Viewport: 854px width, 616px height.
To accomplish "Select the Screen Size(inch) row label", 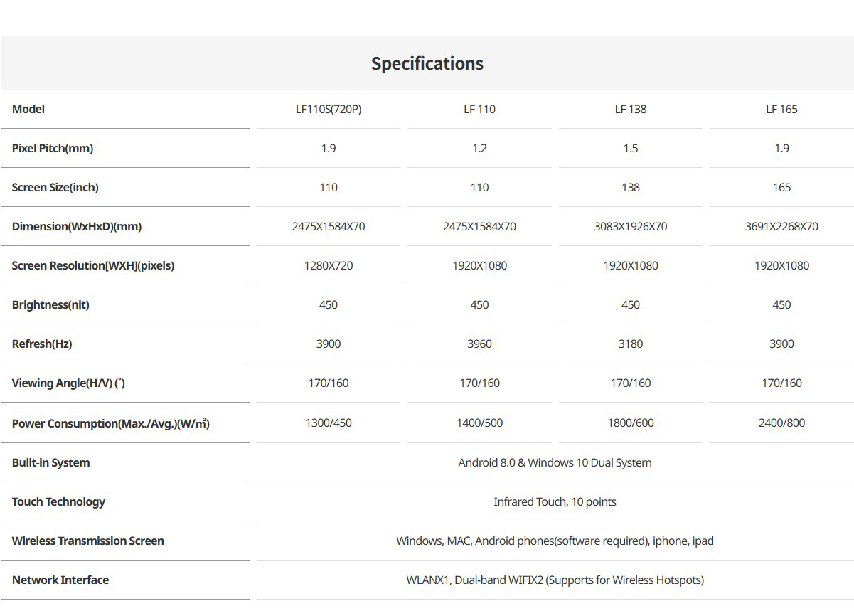I will coord(55,187).
